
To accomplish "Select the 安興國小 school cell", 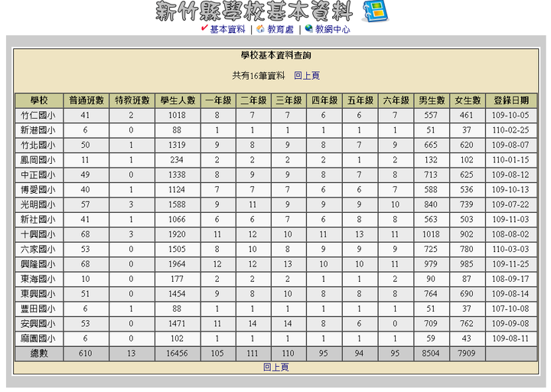I will pyautogui.click(x=39, y=324).
